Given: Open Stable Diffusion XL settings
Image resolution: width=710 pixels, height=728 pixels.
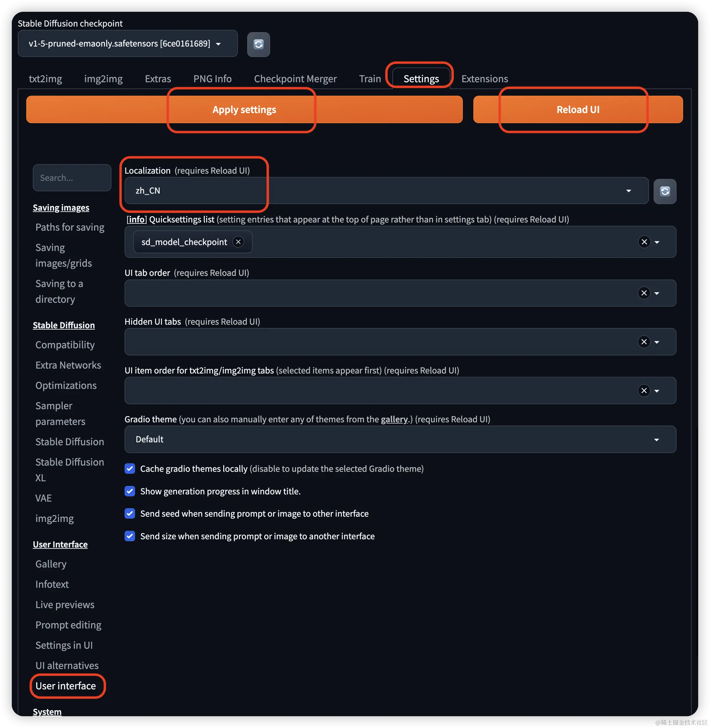Looking at the screenshot, I should pyautogui.click(x=70, y=470).
